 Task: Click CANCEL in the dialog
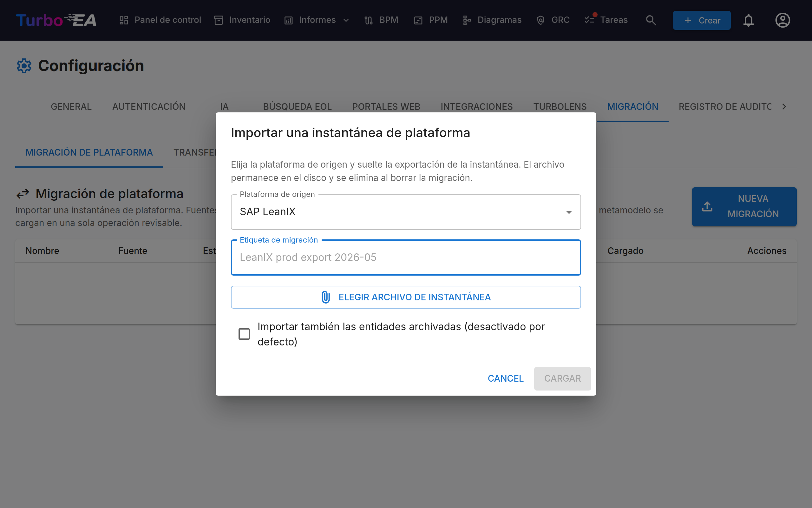tap(505, 379)
